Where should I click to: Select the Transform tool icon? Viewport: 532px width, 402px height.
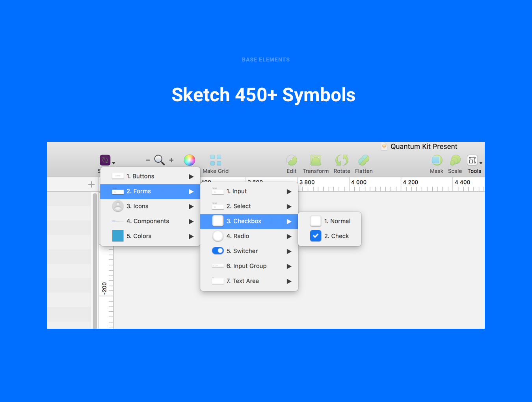pos(316,160)
